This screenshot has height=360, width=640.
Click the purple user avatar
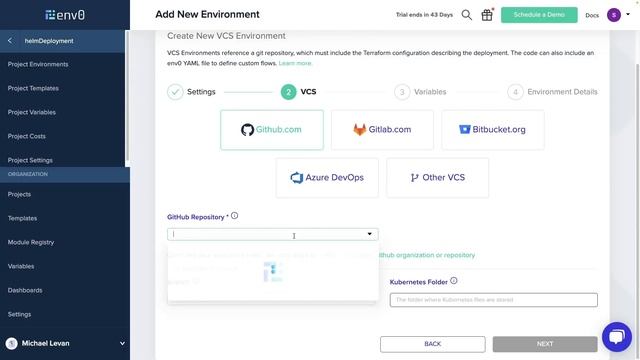614,15
